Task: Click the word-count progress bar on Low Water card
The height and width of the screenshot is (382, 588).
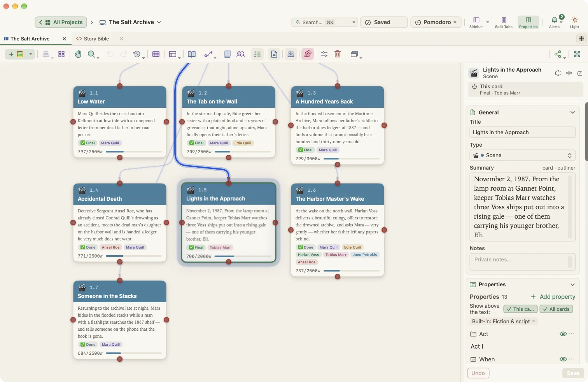Action: coord(133,152)
